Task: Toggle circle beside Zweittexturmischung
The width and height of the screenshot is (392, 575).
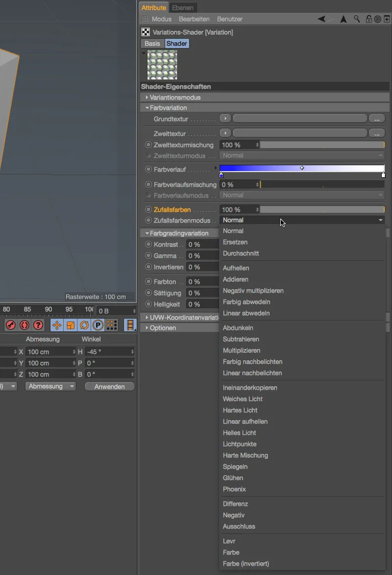Action: click(148, 145)
